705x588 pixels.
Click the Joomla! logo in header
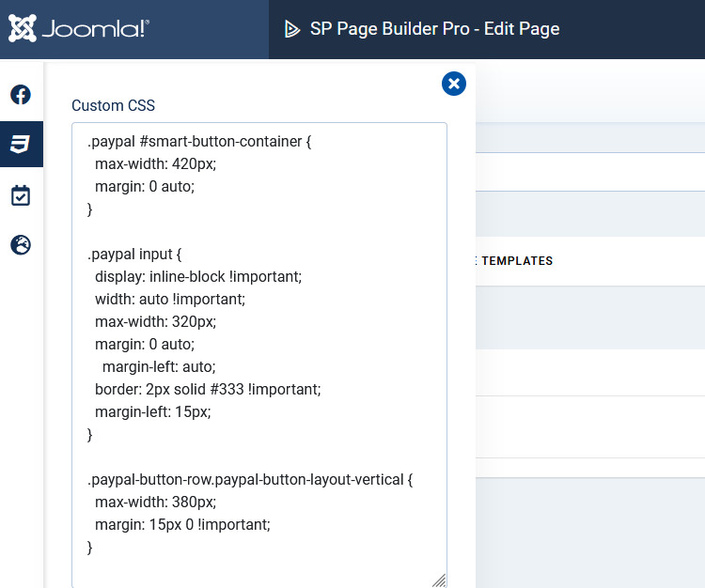point(79,29)
